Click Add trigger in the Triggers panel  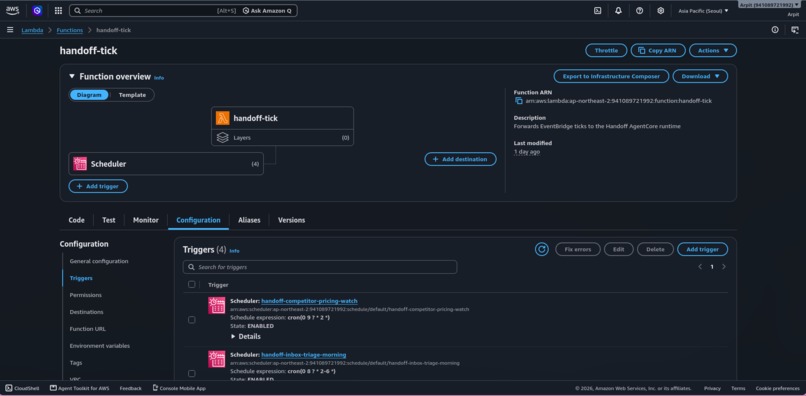point(703,249)
